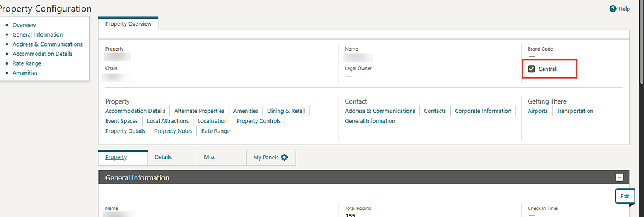Open Transportation link

(x=575, y=111)
